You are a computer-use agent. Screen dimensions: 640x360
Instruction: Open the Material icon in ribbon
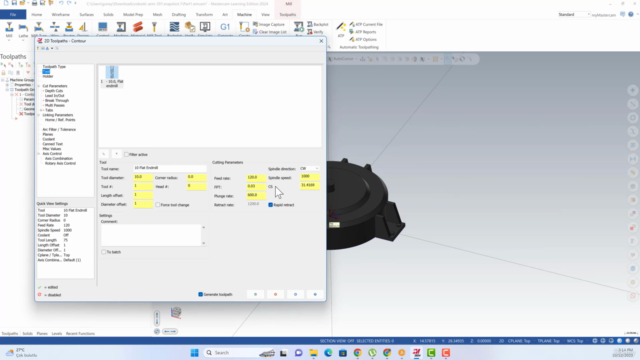point(138,27)
